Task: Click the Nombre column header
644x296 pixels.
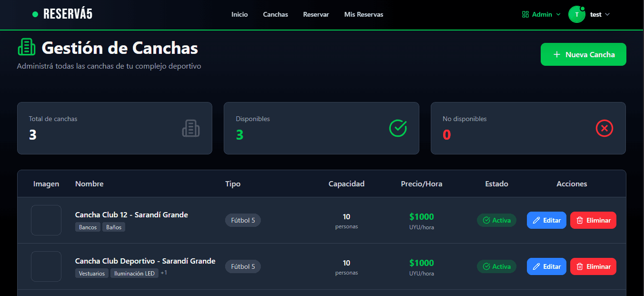Action: point(89,184)
